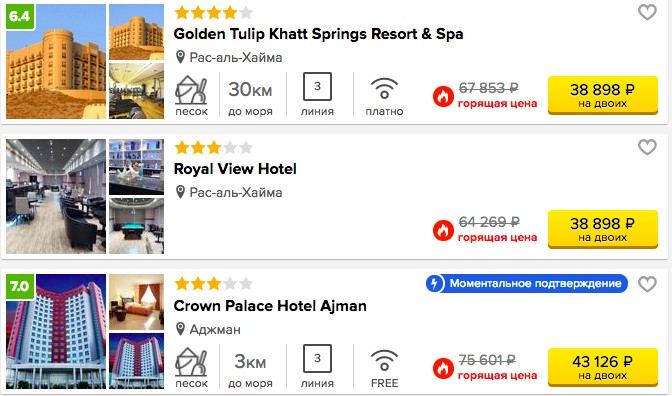Toggle favorite heart for Royal View Hotel
The height and width of the screenshot is (396, 672).
(647, 147)
